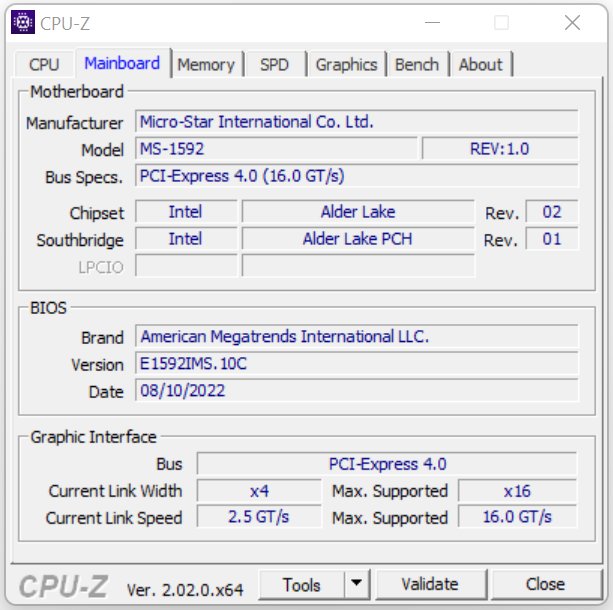Click the version text Ver. 2.02.0.x64
This screenshot has width=613, height=610.
[x=185, y=589]
